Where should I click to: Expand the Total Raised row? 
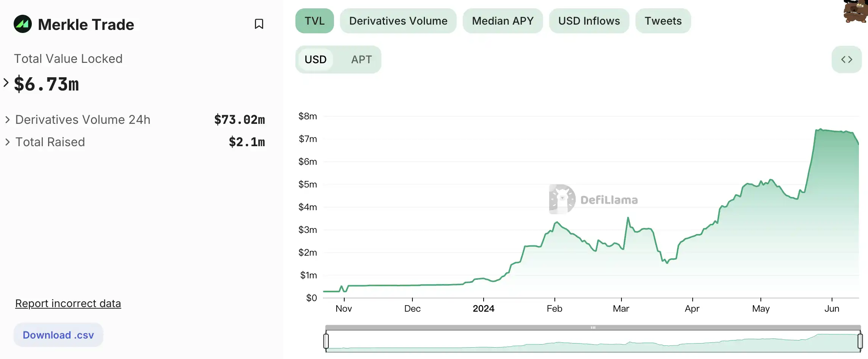7,142
